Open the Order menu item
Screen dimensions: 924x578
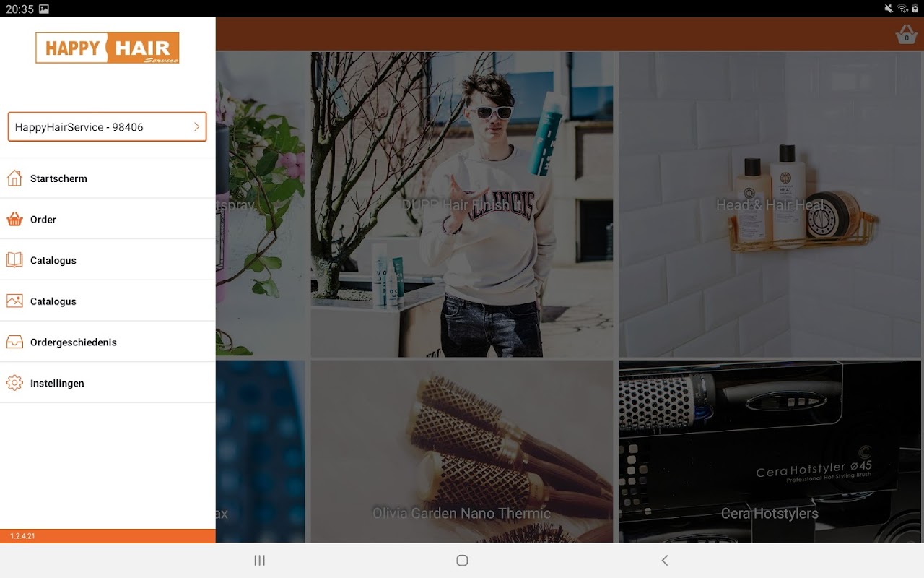pyautogui.click(x=108, y=219)
